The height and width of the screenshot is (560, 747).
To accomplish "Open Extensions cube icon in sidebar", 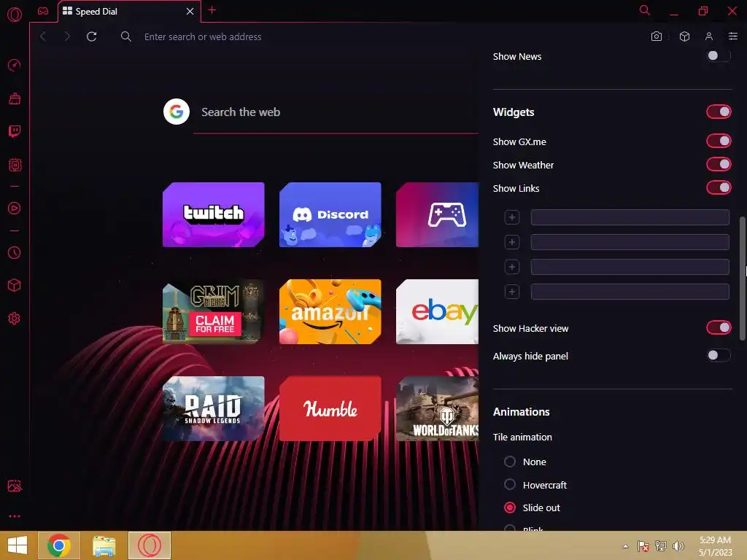I will (x=15, y=285).
